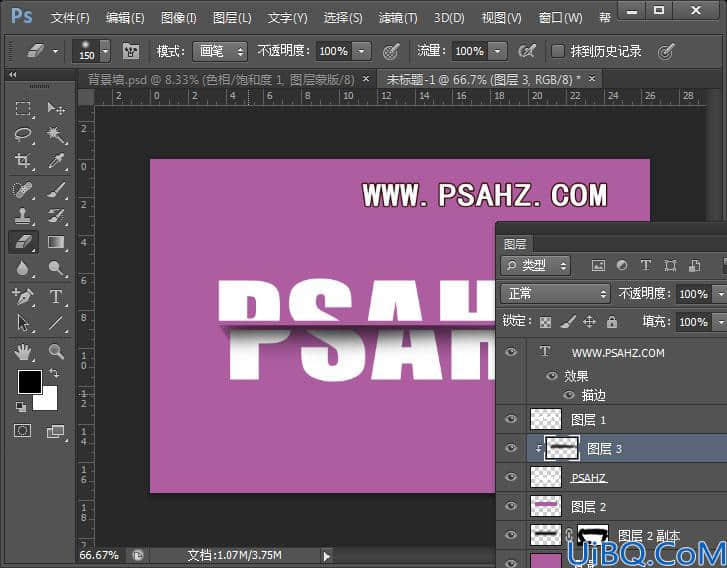Lock layer position icon
This screenshot has width=727, height=568.
[589, 321]
